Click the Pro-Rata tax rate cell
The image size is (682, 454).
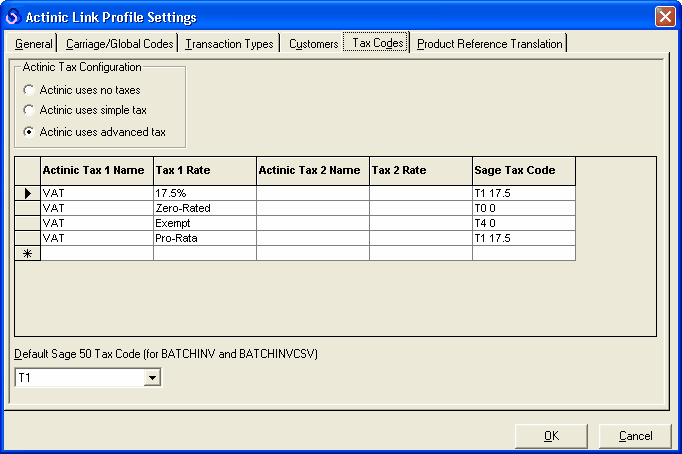[x=204, y=238]
